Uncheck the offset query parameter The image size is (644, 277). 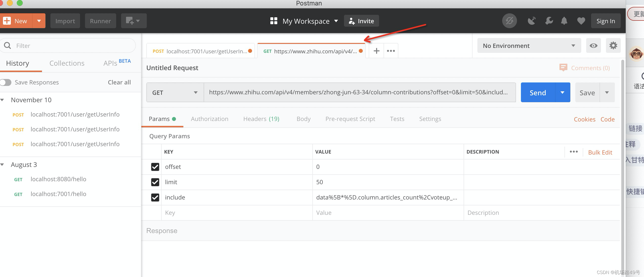pos(155,167)
